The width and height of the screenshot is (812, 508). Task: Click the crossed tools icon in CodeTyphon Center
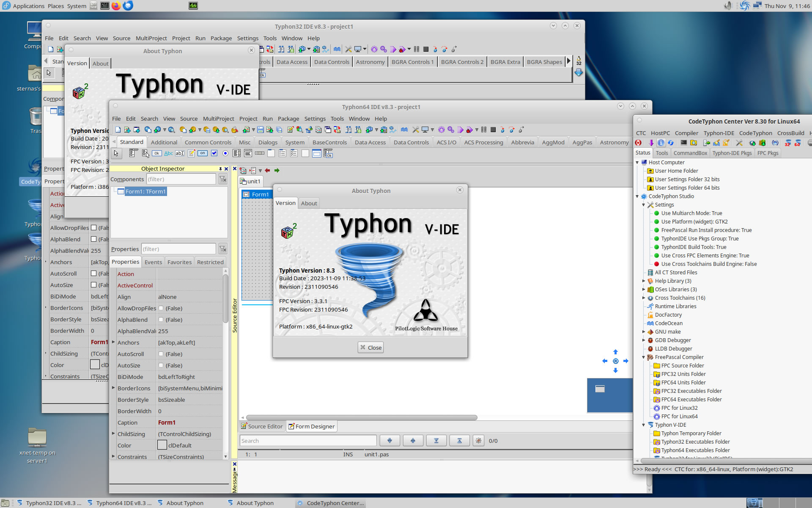coord(739,143)
